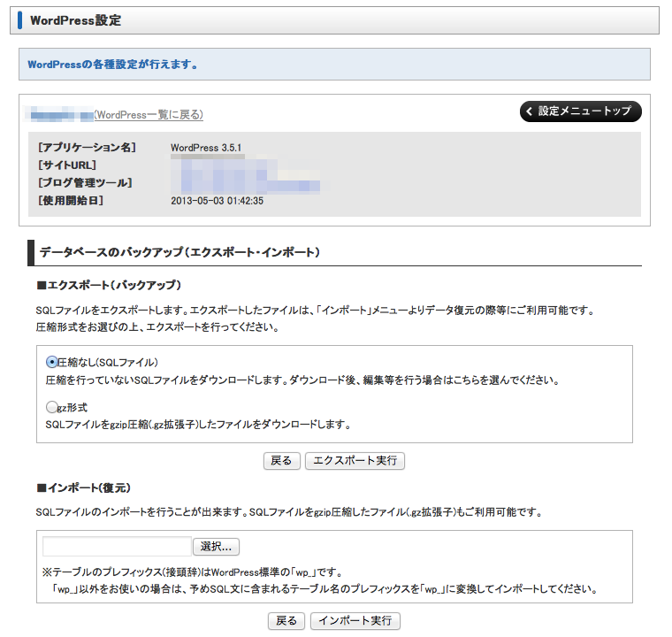Click the ■インポート(復元) heading
The image size is (672, 637).
(84, 487)
